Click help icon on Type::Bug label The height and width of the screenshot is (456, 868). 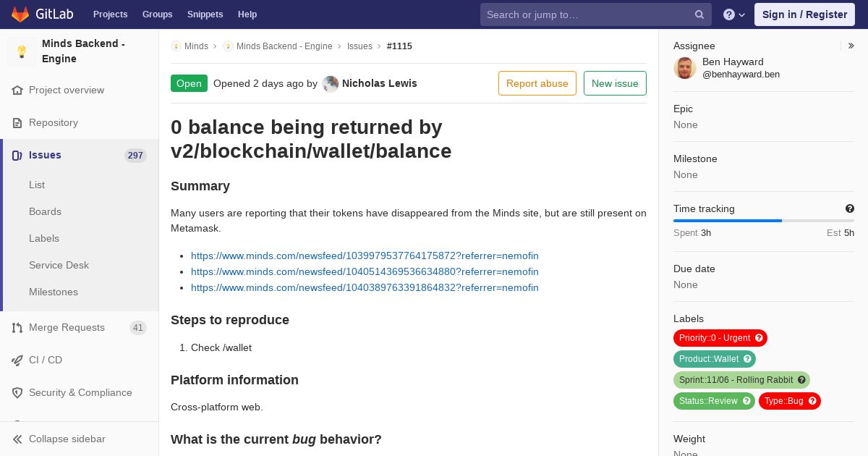(812, 401)
